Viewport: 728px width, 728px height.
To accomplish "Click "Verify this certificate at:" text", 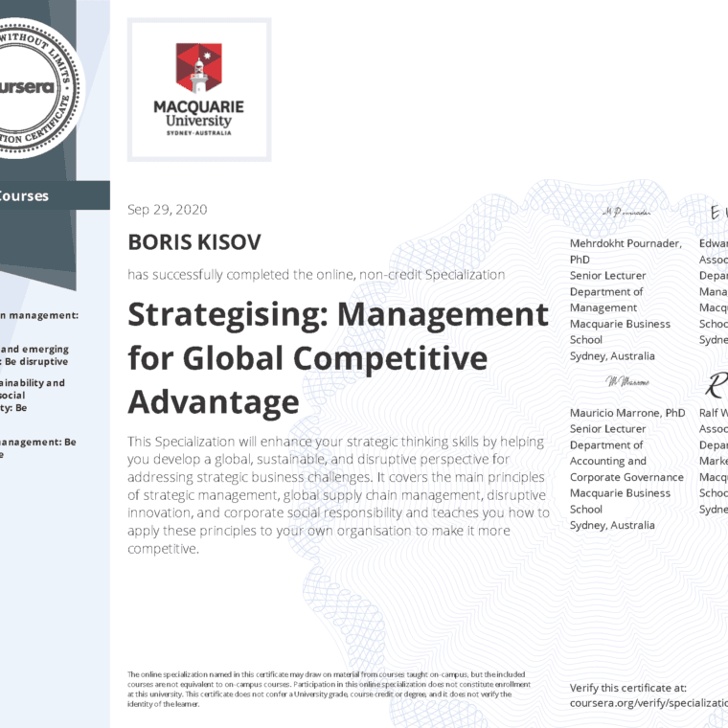I will (x=628, y=688).
